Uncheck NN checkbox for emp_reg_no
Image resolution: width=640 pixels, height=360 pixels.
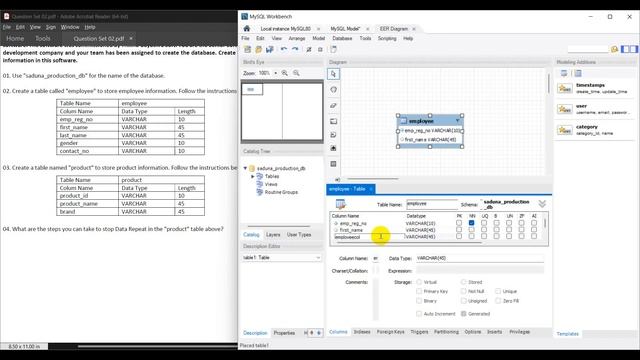pos(471,223)
